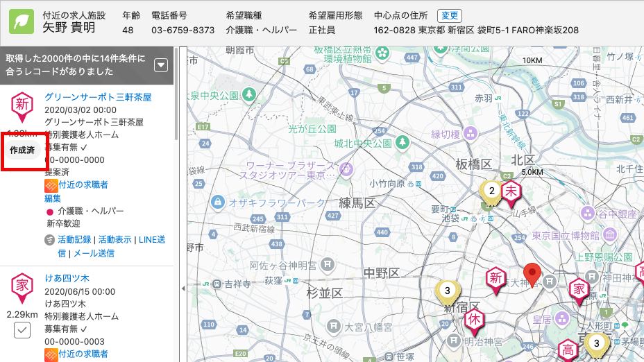Click the 作成済 status badge
644x362 pixels.
[x=22, y=149]
